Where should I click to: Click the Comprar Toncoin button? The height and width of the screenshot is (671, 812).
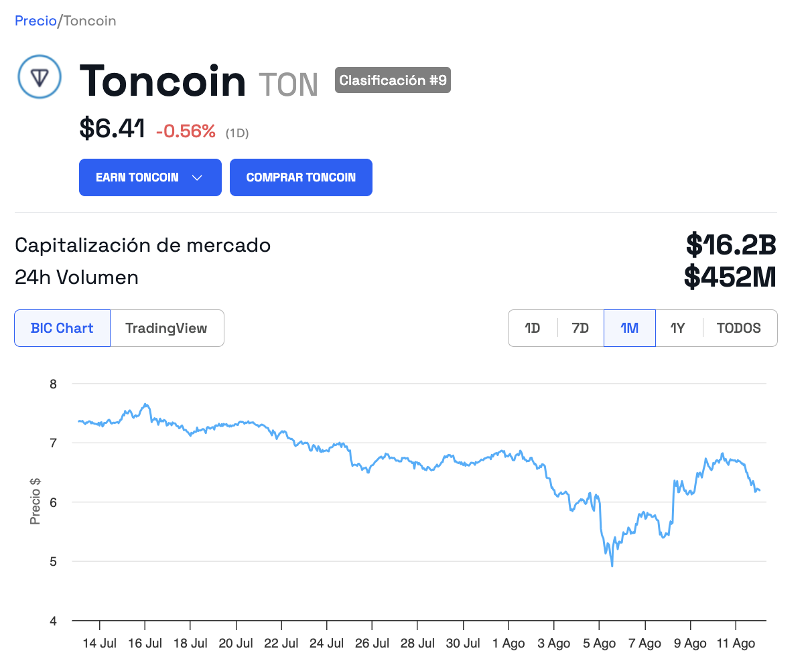click(x=301, y=177)
